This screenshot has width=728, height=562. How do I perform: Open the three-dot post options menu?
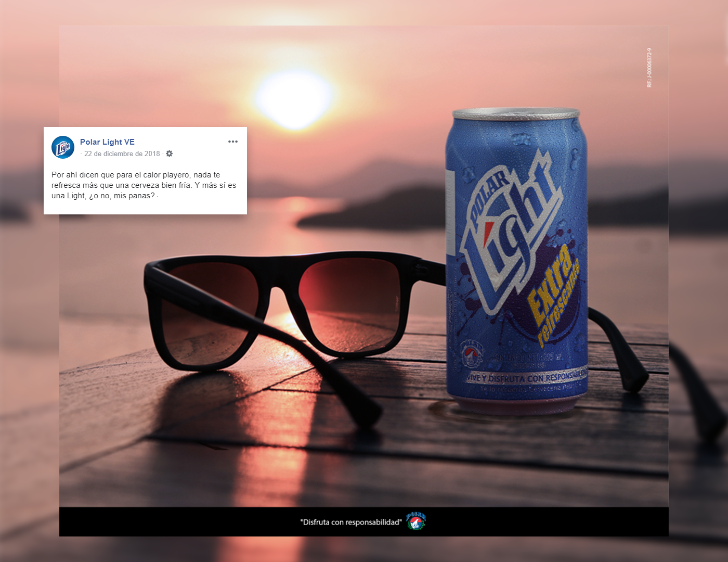[232, 142]
